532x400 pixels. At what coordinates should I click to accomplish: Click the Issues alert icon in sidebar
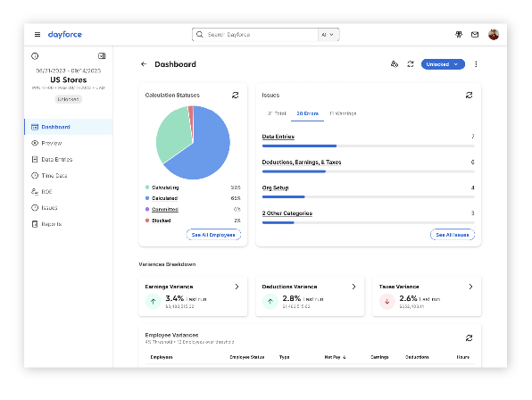[35, 208]
